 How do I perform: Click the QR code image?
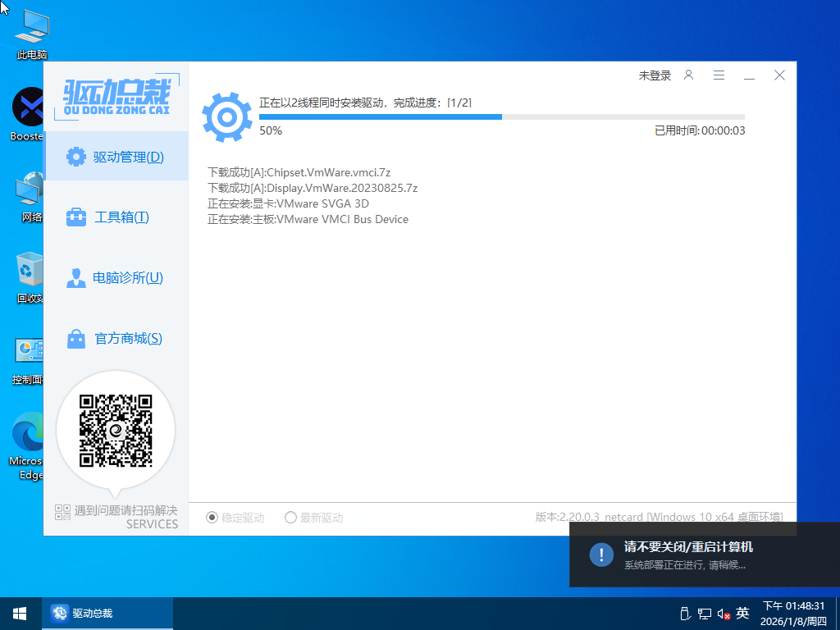click(x=116, y=431)
